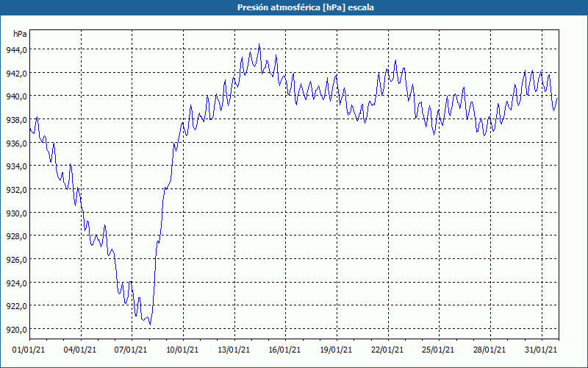This screenshot has height=368, width=588.
Task: Click the 01/01/21 date label
Action: point(29,350)
